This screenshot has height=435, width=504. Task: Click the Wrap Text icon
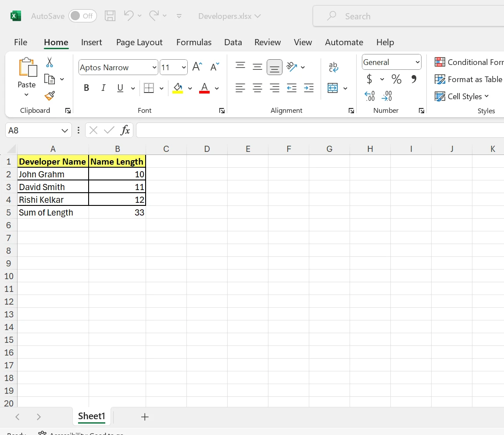333,67
